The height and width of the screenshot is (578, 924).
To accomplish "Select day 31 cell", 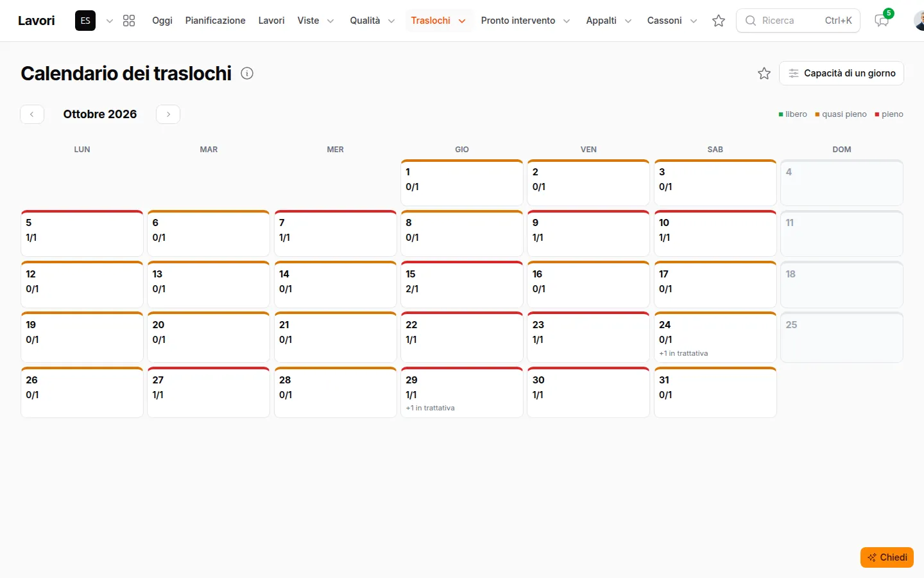I will [x=715, y=392].
